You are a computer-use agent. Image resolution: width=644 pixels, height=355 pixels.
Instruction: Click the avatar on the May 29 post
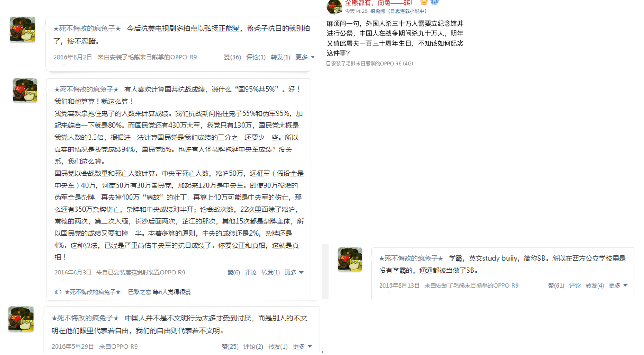(21, 319)
